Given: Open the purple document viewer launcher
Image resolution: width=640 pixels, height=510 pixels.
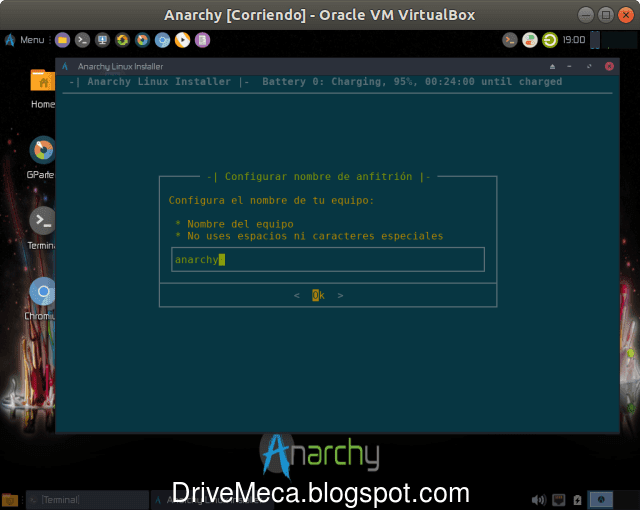Looking at the screenshot, I should tap(202, 40).
